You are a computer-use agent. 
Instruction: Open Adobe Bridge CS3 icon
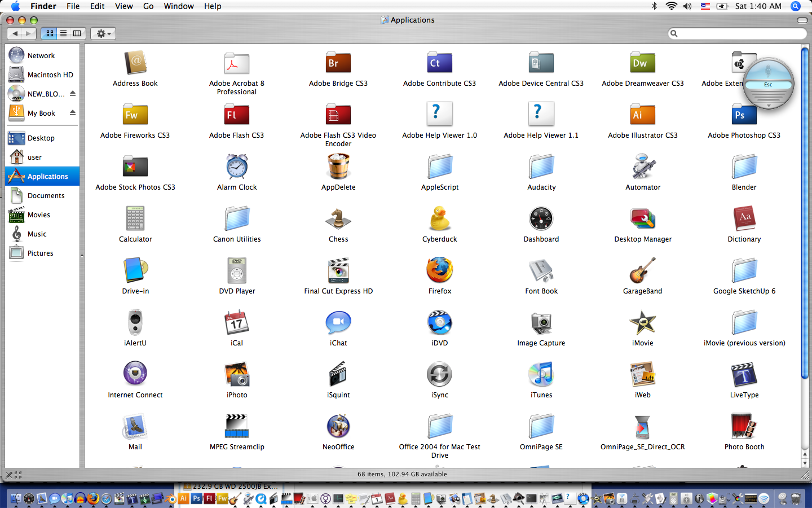(x=338, y=63)
